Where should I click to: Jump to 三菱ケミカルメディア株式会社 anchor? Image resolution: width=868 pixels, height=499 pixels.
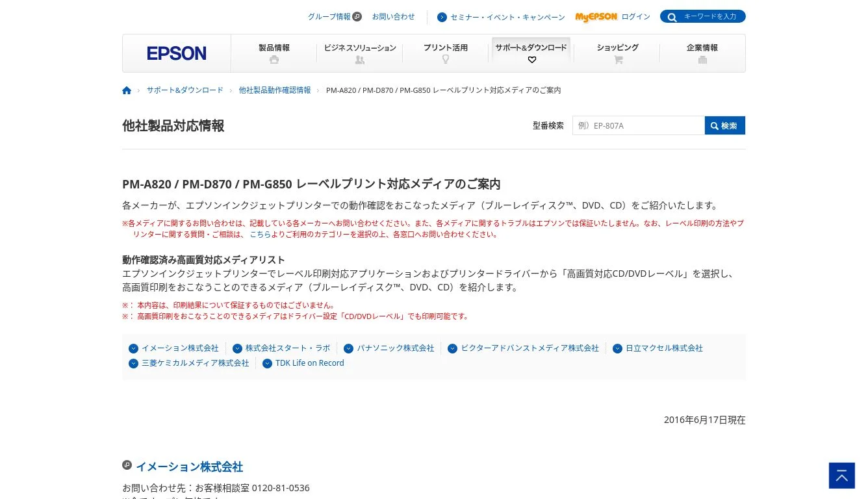195,363
